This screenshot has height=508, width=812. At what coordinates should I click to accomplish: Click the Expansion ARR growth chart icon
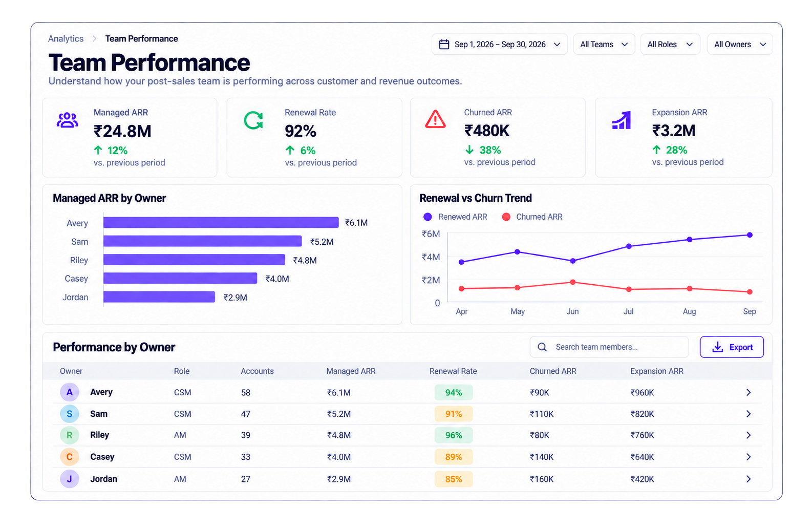pyautogui.click(x=622, y=120)
